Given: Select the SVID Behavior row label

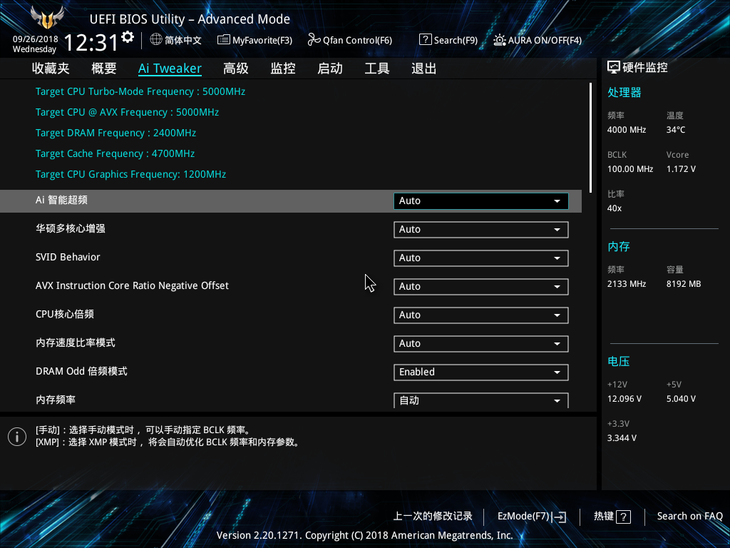Looking at the screenshot, I should (68, 257).
